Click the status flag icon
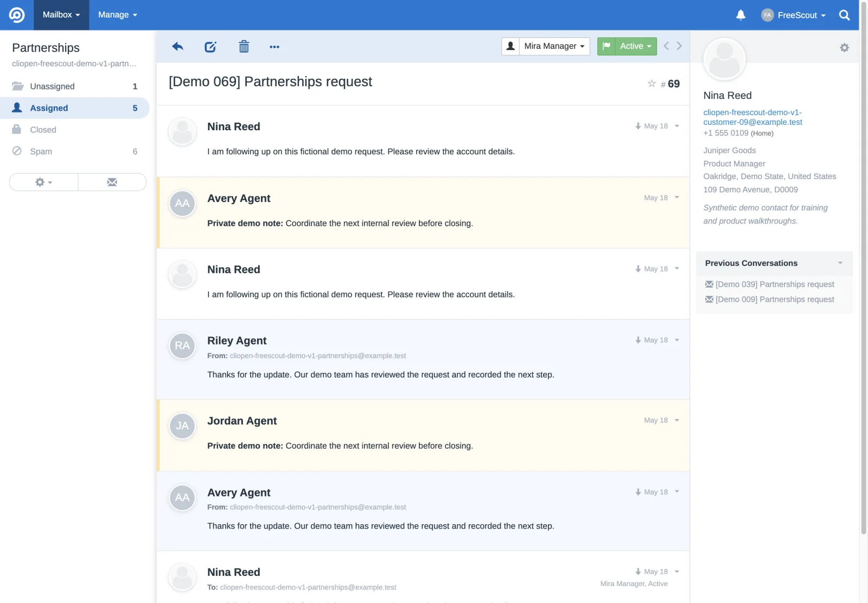The height and width of the screenshot is (603, 868). [x=607, y=46]
